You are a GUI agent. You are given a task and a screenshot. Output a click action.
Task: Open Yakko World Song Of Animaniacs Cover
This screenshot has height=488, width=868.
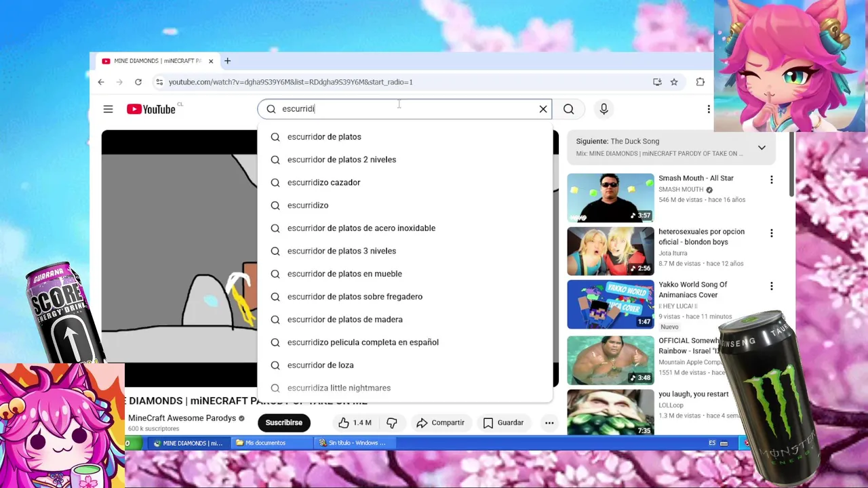(692, 290)
